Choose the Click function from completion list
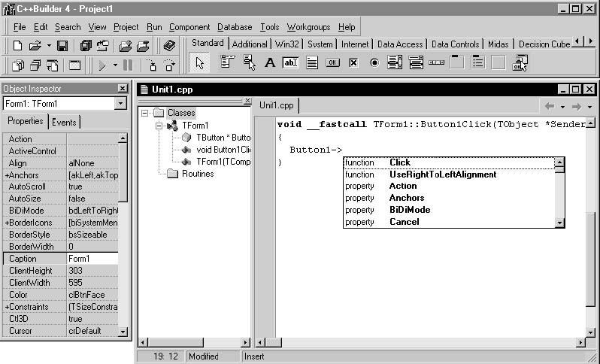The width and height of the screenshot is (600, 364). click(x=449, y=162)
